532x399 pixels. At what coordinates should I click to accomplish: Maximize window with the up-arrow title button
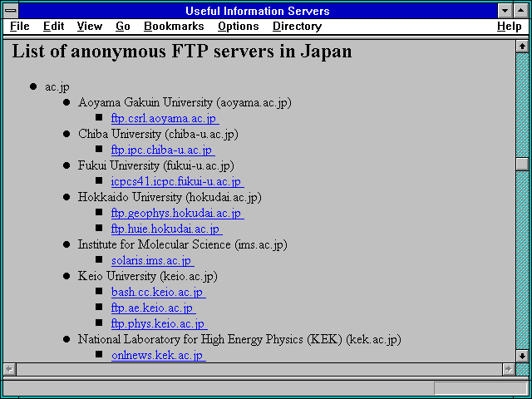521,11
